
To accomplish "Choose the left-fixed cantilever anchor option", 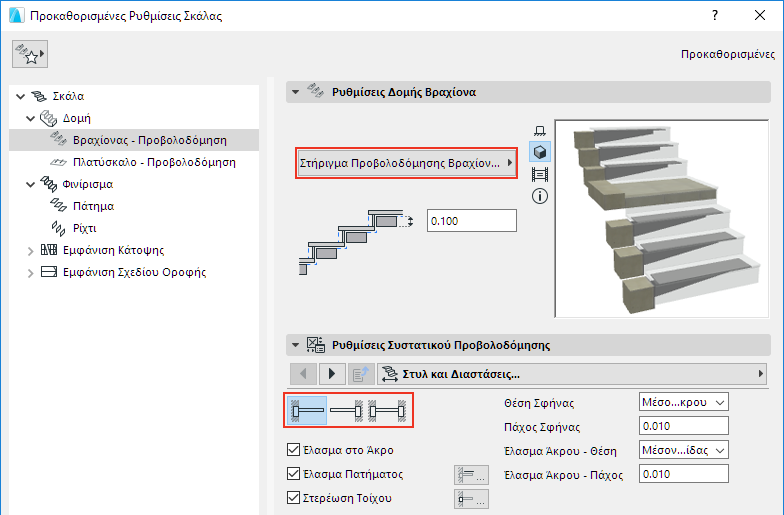I will point(307,410).
